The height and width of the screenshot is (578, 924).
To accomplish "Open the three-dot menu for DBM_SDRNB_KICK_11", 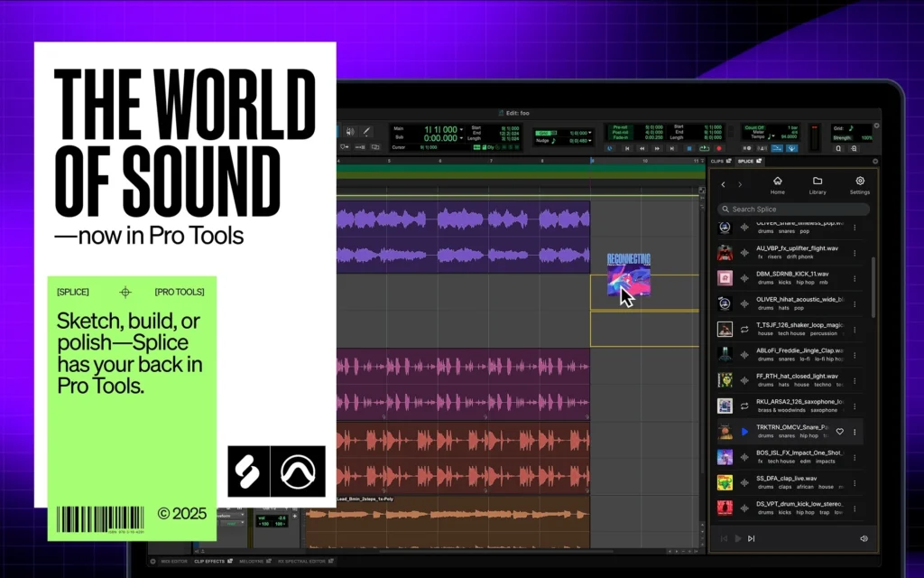I will tap(855, 278).
